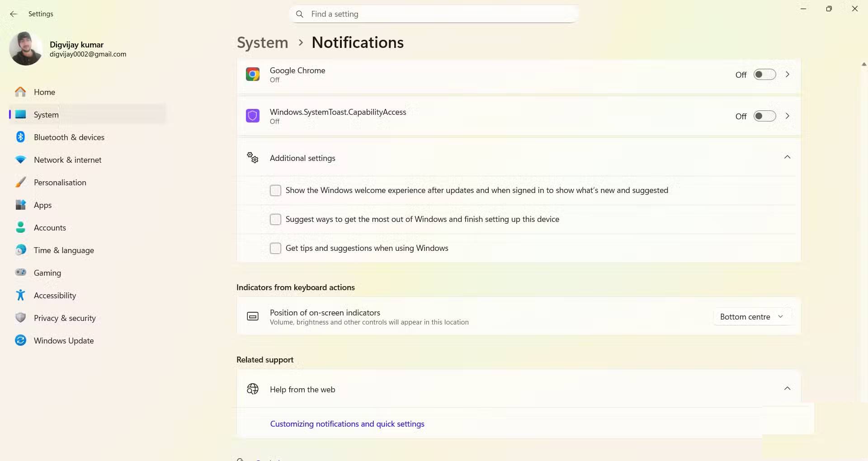Select System in the sidebar
868x461 pixels.
pos(88,115)
